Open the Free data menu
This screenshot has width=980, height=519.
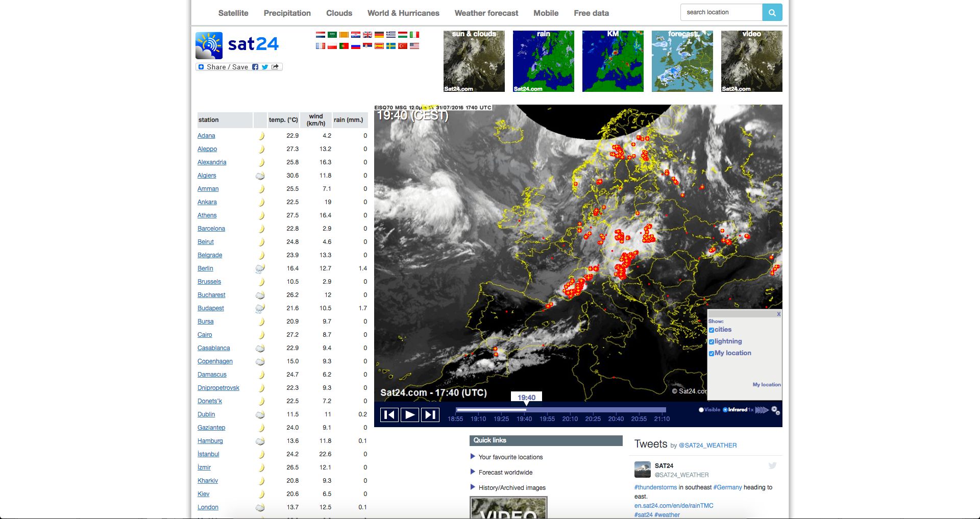591,13
